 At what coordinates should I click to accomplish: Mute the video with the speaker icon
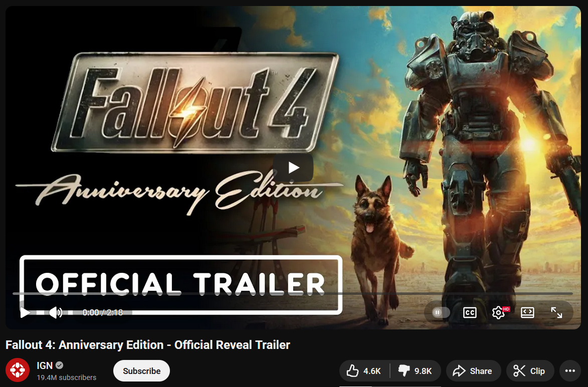(56, 312)
